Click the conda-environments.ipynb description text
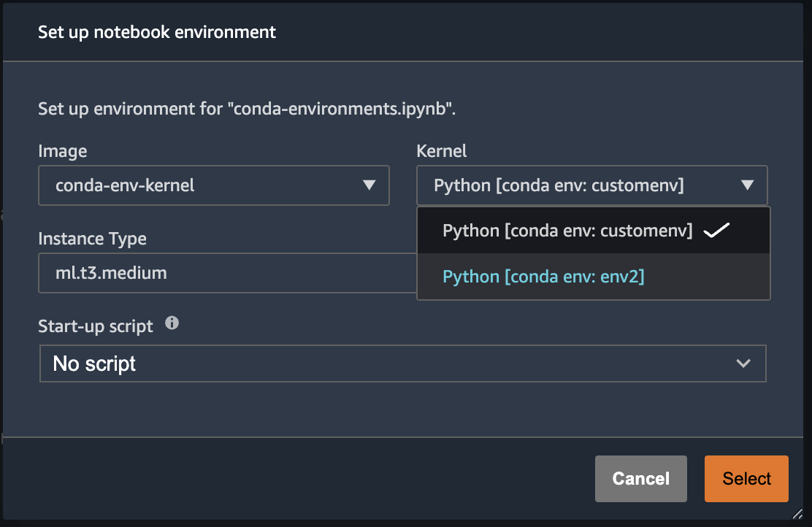This screenshot has height=527, width=812. pyautogui.click(x=252, y=109)
